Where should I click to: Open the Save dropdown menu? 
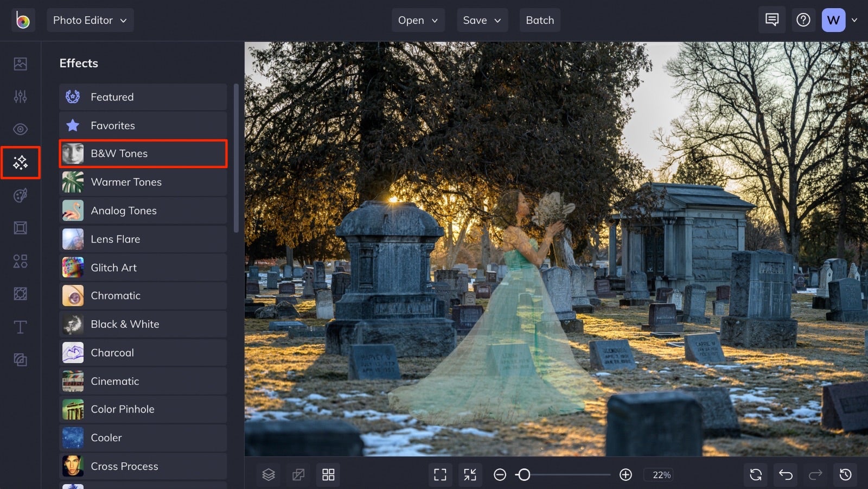click(482, 20)
